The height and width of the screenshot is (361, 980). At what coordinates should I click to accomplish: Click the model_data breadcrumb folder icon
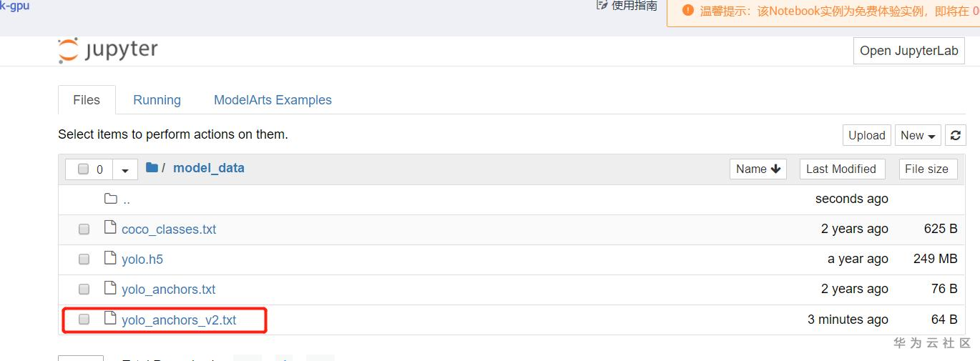pyautogui.click(x=152, y=168)
